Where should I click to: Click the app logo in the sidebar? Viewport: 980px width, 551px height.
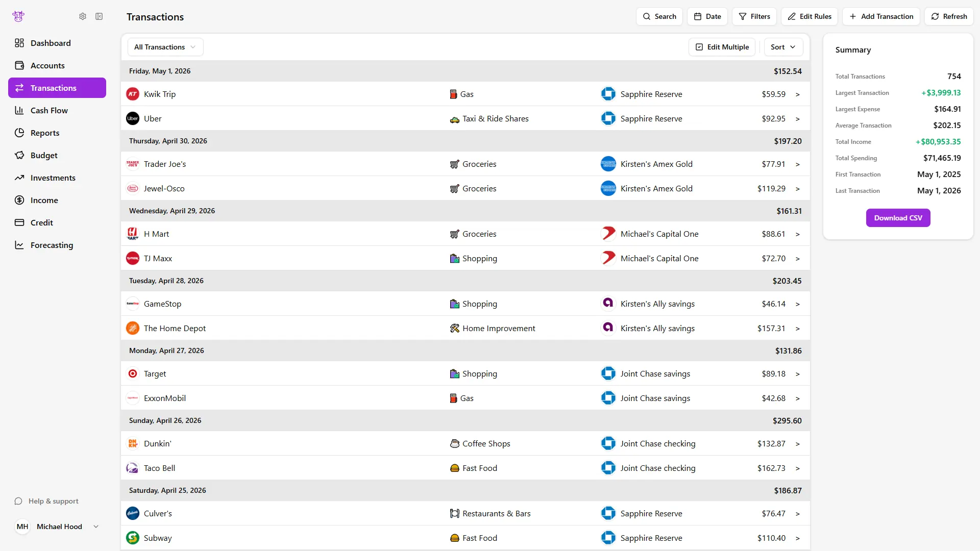tap(18, 16)
